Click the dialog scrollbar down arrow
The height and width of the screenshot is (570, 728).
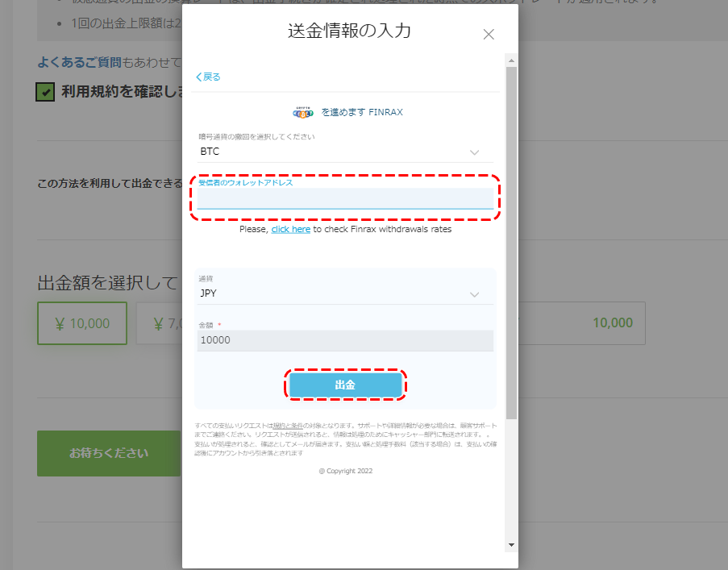click(511, 545)
